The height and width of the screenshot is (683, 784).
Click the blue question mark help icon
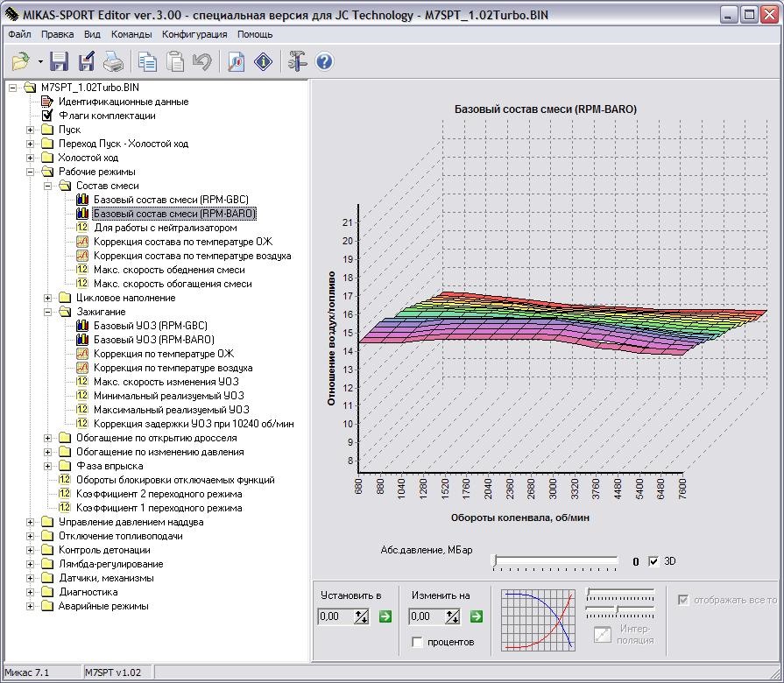pyautogui.click(x=323, y=61)
